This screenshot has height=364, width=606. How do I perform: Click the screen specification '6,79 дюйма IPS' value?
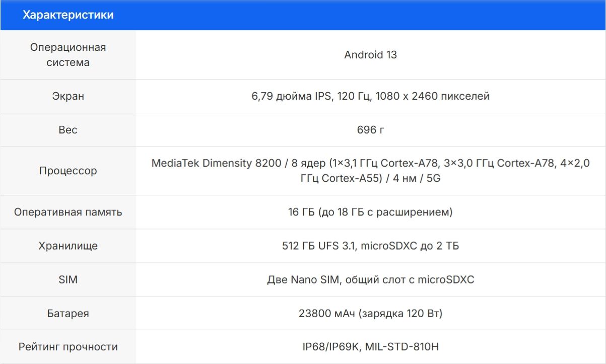point(371,96)
